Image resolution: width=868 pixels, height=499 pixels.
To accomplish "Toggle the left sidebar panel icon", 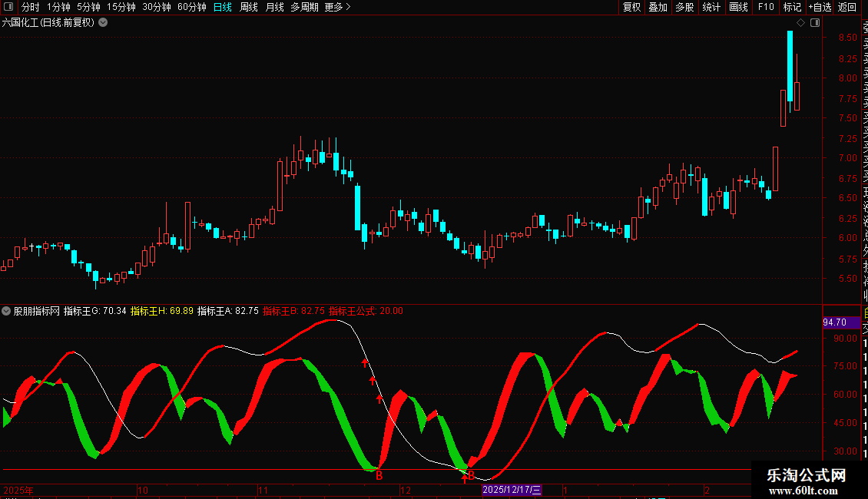I will pos(8,7).
